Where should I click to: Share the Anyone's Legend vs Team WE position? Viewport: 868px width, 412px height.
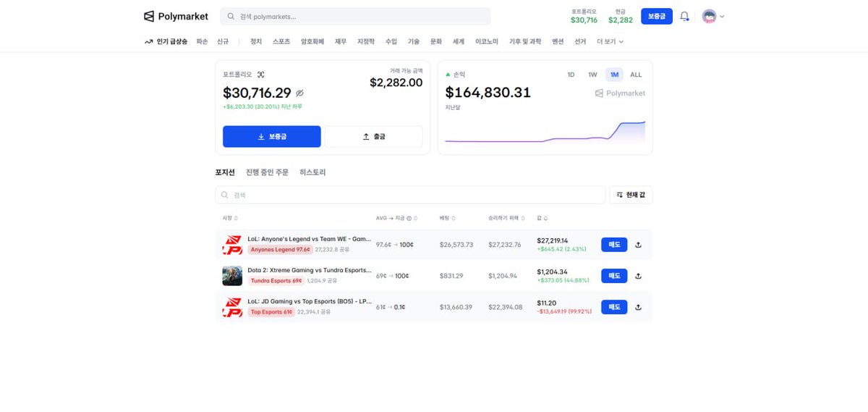point(638,245)
